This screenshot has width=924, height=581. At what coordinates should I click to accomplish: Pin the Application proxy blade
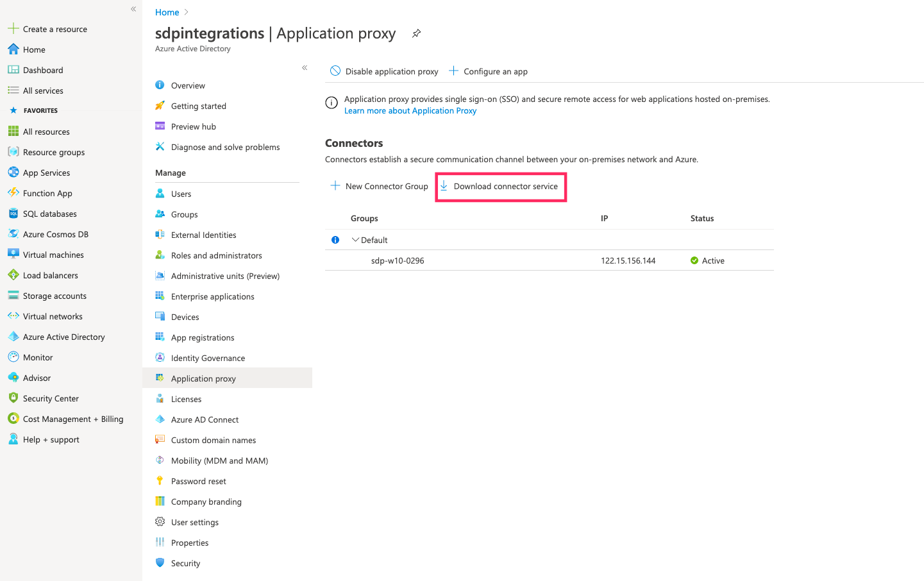tap(416, 33)
